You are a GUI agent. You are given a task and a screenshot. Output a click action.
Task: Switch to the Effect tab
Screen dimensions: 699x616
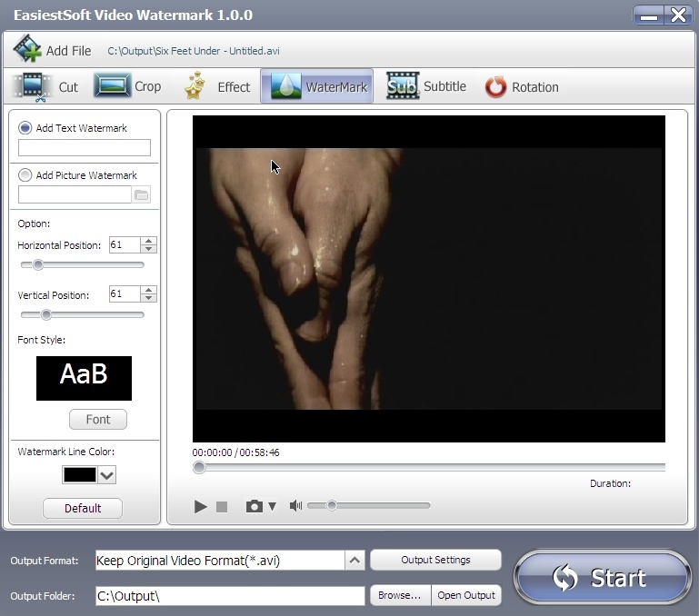(x=217, y=86)
